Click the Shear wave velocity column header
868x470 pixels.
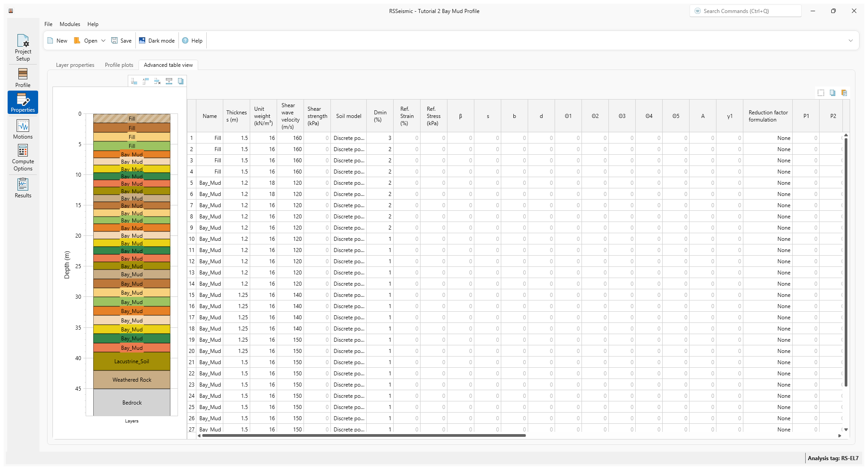[x=290, y=116]
